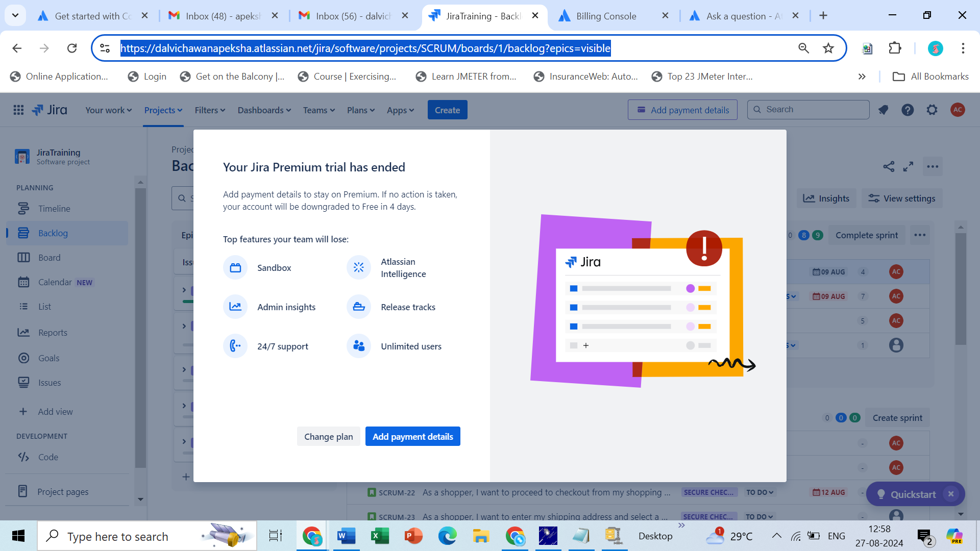Open the Board view from the sidebar

pyautogui.click(x=49, y=257)
